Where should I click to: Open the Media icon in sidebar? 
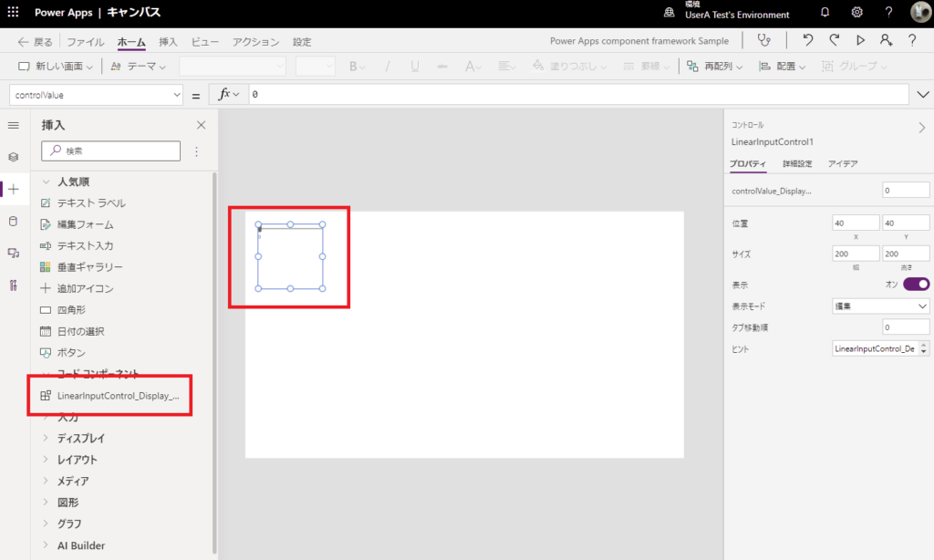coord(13,254)
